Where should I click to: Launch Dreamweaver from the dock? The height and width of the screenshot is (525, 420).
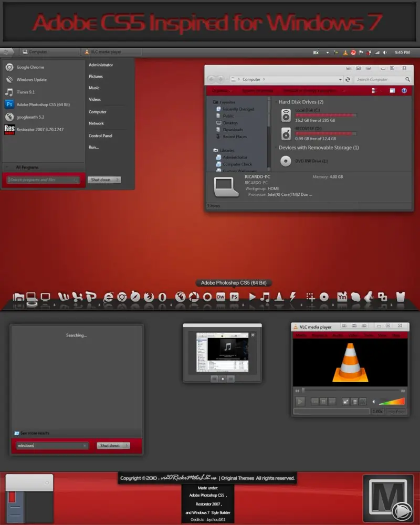[x=221, y=297]
